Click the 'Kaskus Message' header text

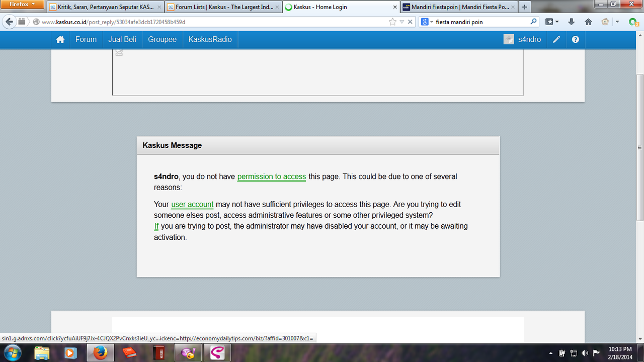click(x=172, y=145)
